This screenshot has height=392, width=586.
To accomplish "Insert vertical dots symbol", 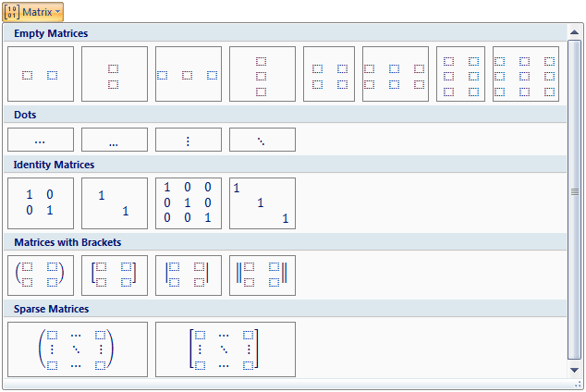I will (x=189, y=140).
